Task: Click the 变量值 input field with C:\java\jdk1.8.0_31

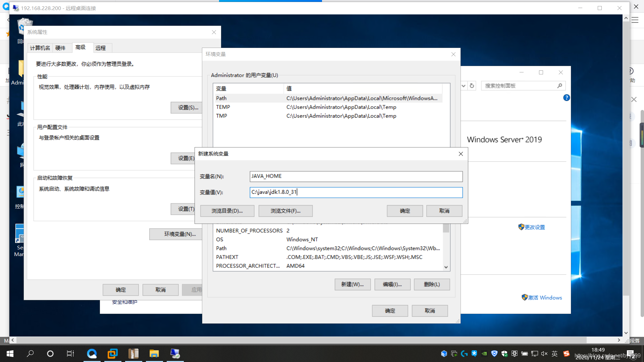Action: coord(356,192)
